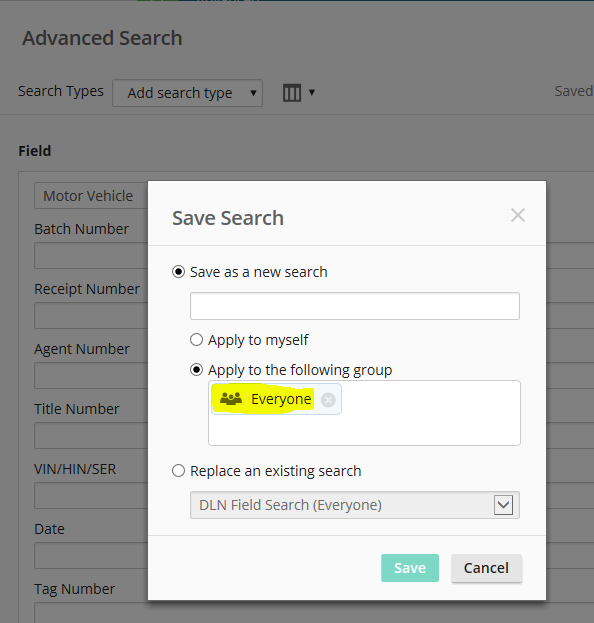Click the Motor Vehicle field
The width and height of the screenshot is (594, 623).
pyautogui.click(x=91, y=196)
